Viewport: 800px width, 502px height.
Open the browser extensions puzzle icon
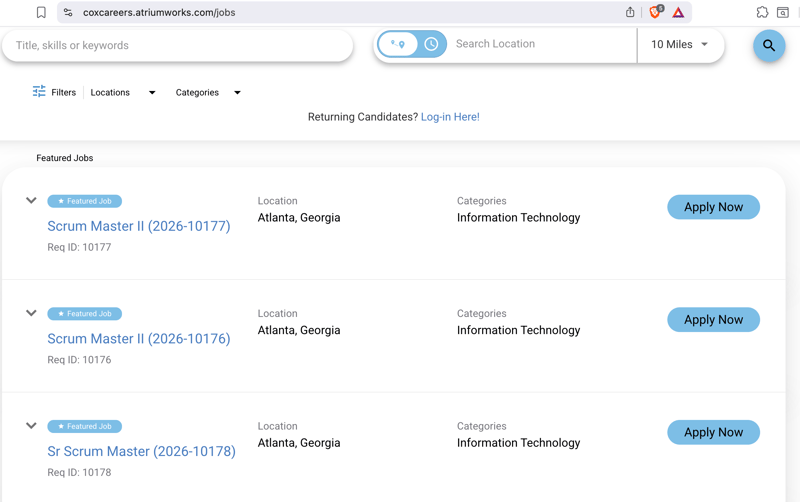(762, 13)
